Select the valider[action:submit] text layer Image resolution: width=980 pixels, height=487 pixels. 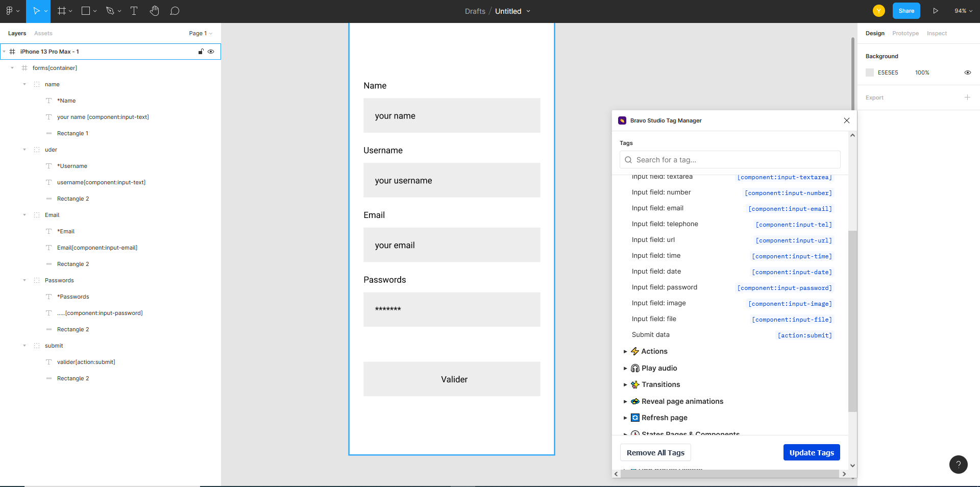86,362
